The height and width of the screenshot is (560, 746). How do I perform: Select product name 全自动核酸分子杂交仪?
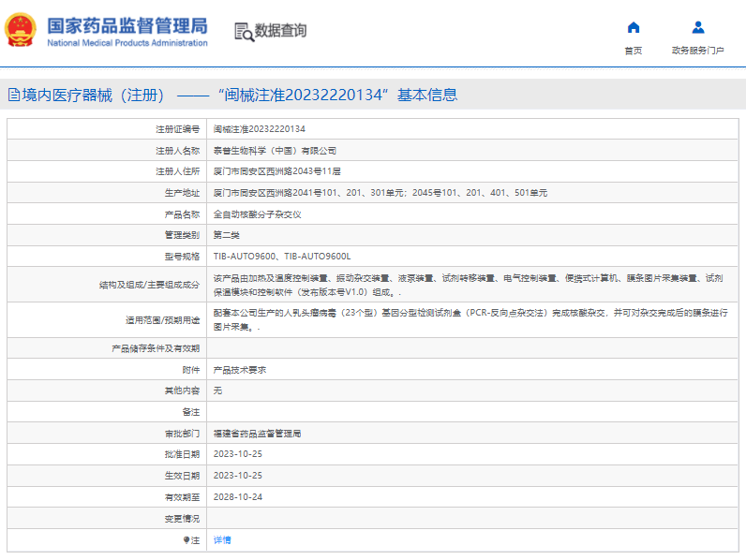257,214
